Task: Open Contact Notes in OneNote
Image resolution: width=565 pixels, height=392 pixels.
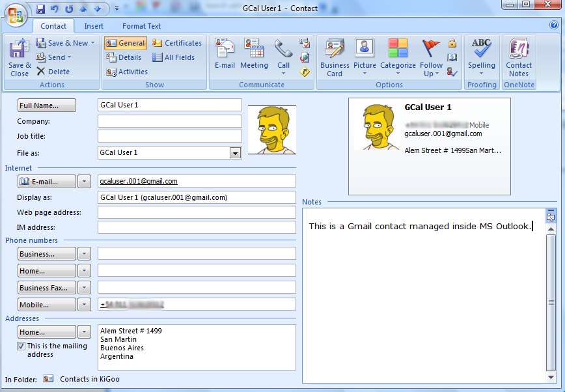Action: tap(519, 58)
